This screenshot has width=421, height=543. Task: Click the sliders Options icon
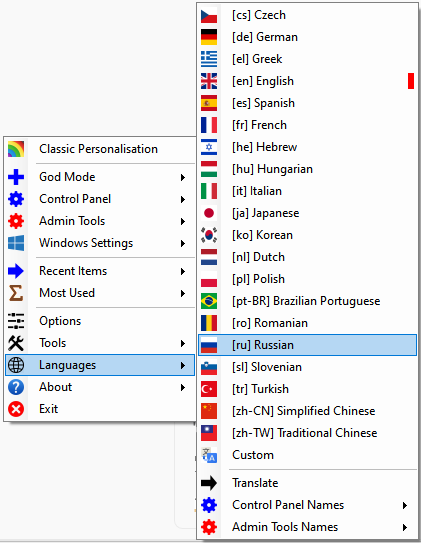[16, 321]
